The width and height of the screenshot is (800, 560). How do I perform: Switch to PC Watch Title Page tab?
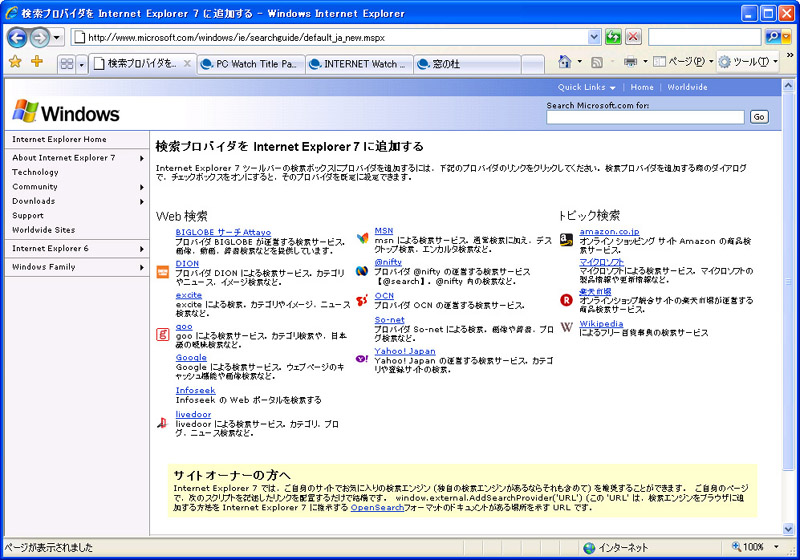click(x=251, y=64)
